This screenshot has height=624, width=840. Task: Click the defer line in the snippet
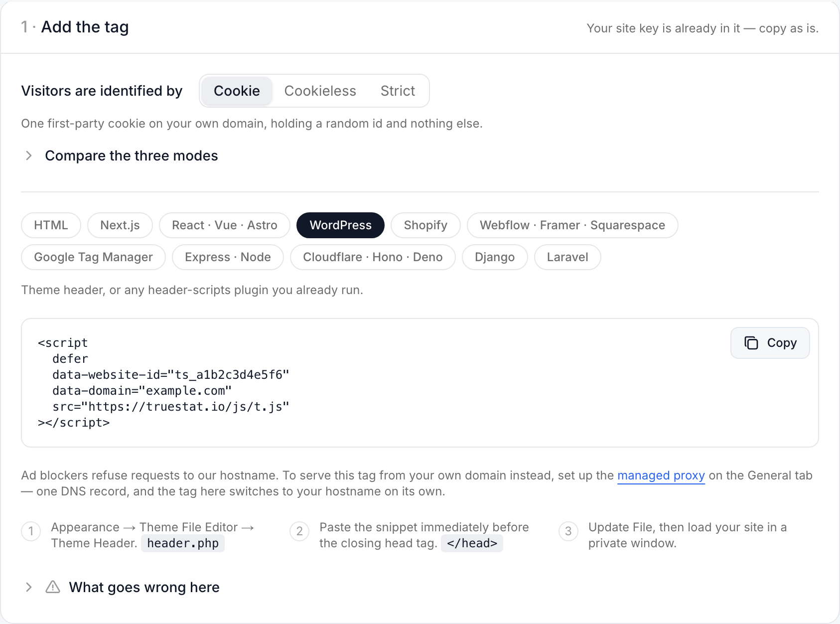tap(70, 359)
